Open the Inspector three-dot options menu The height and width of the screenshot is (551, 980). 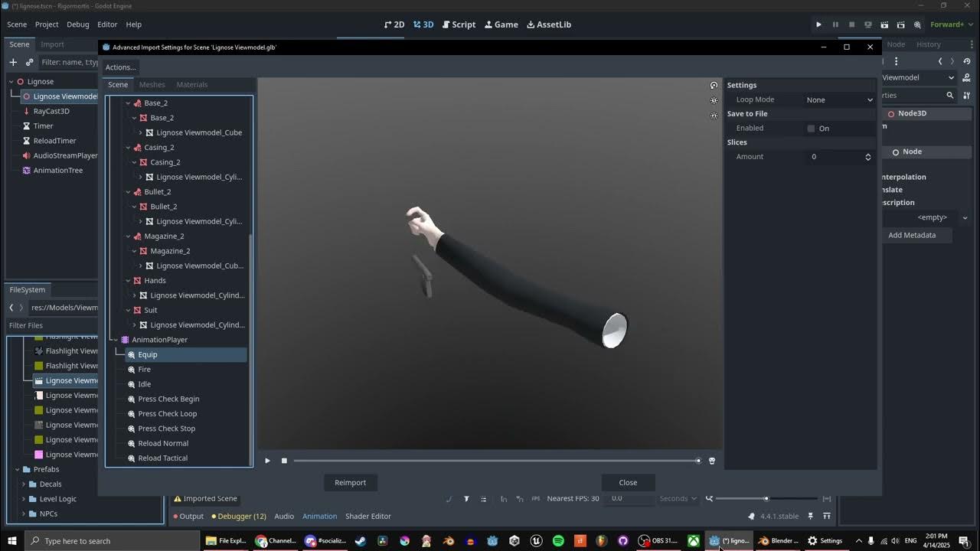[896, 61]
